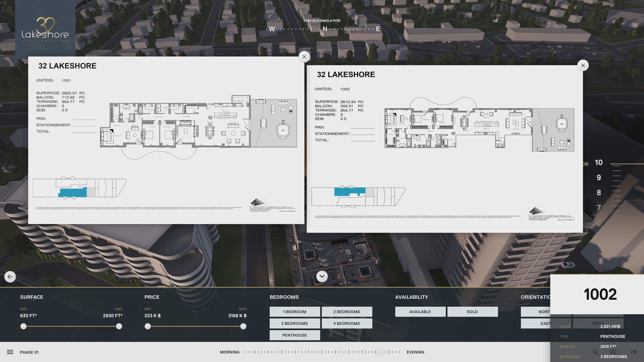The width and height of the screenshot is (644, 362).
Task: Close the unit 1002 floor plan
Action: pyautogui.click(x=583, y=65)
